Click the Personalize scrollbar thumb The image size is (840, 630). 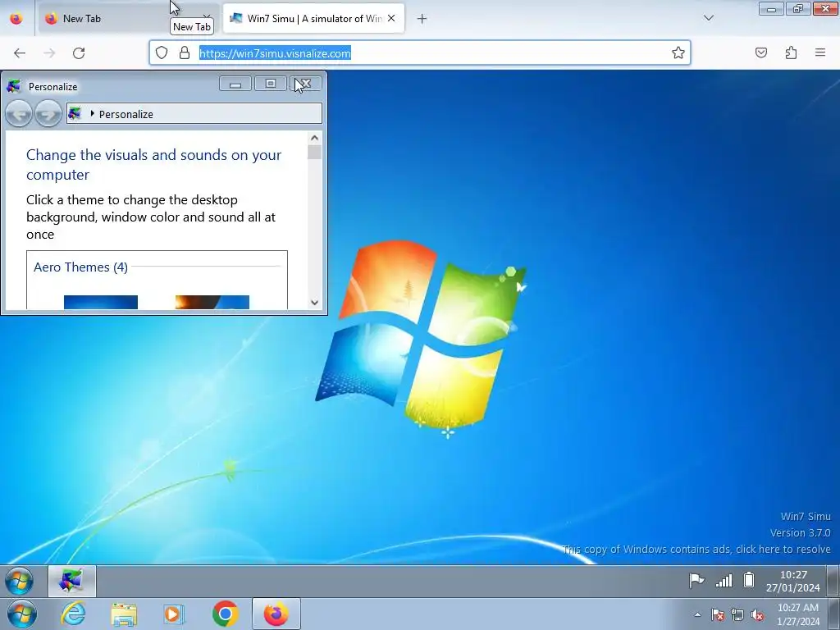[x=314, y=152]
